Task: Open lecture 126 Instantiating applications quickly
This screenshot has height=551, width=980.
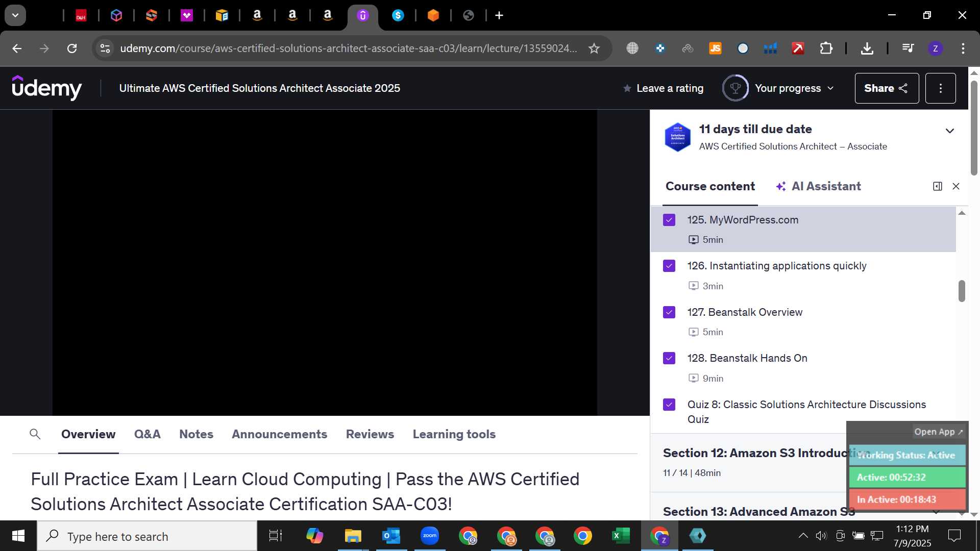Action: pos(803,275)
